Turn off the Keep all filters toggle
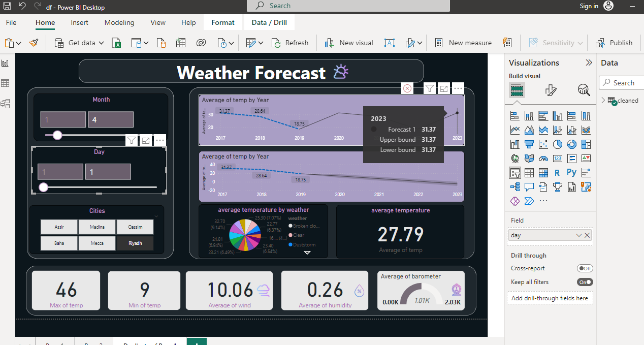This screenshot has height=345, width=644. pyautogui.click(x=585, y=281)
